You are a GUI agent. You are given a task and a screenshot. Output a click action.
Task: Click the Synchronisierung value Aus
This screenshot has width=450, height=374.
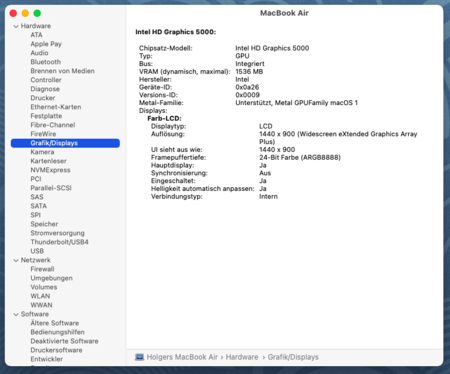tap(265, 173)
